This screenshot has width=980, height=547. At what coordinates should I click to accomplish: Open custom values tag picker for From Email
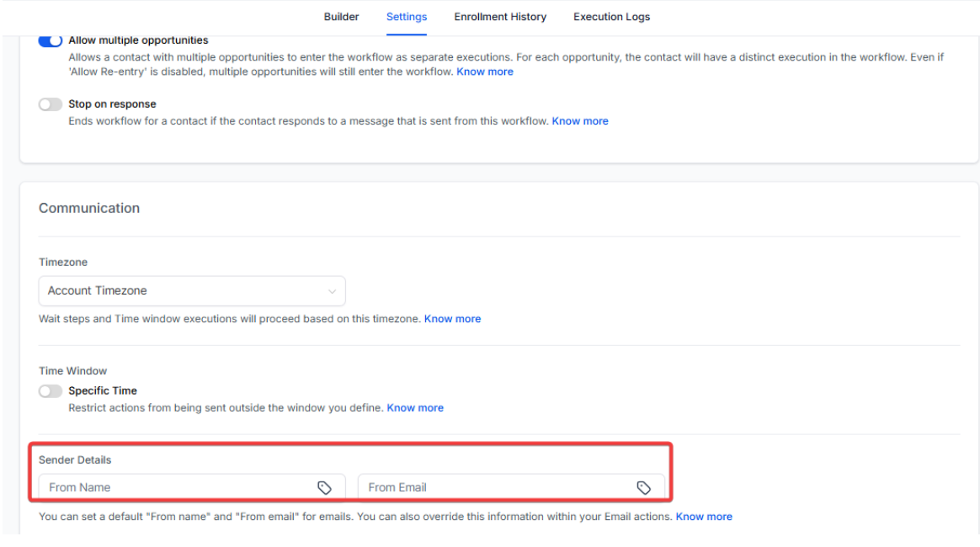click(643, 487)
